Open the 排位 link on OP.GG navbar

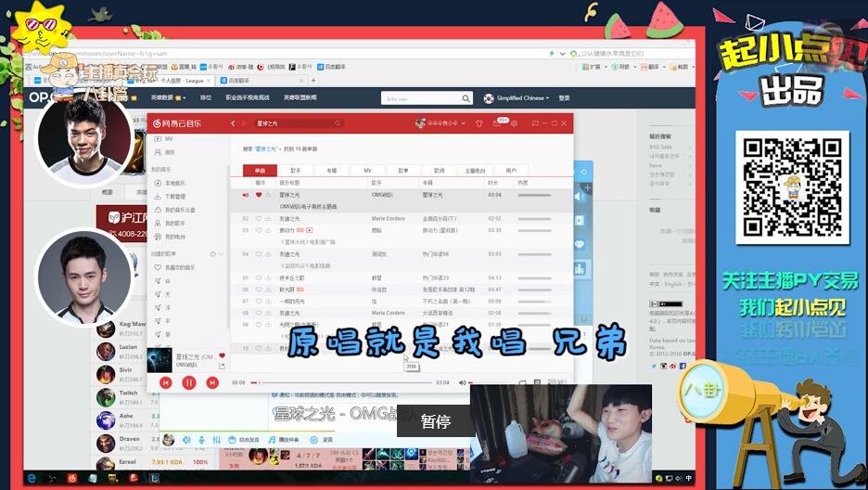(205, 98)
